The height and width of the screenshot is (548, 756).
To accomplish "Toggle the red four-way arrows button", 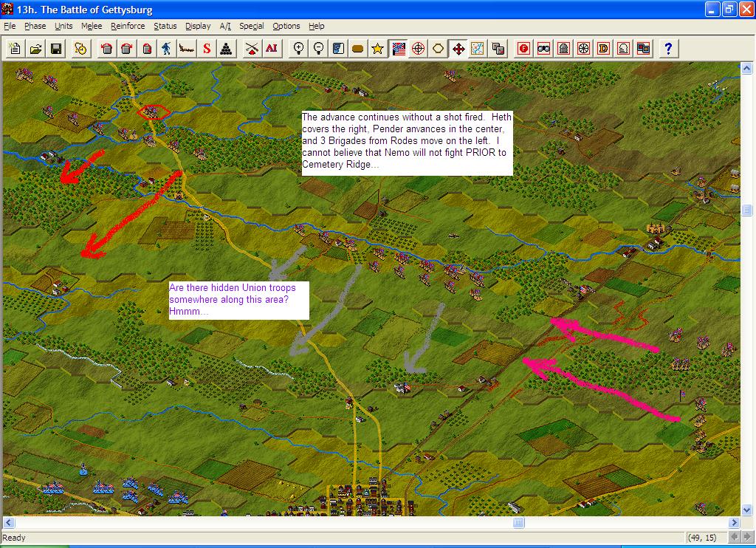I will coord(458,48).
